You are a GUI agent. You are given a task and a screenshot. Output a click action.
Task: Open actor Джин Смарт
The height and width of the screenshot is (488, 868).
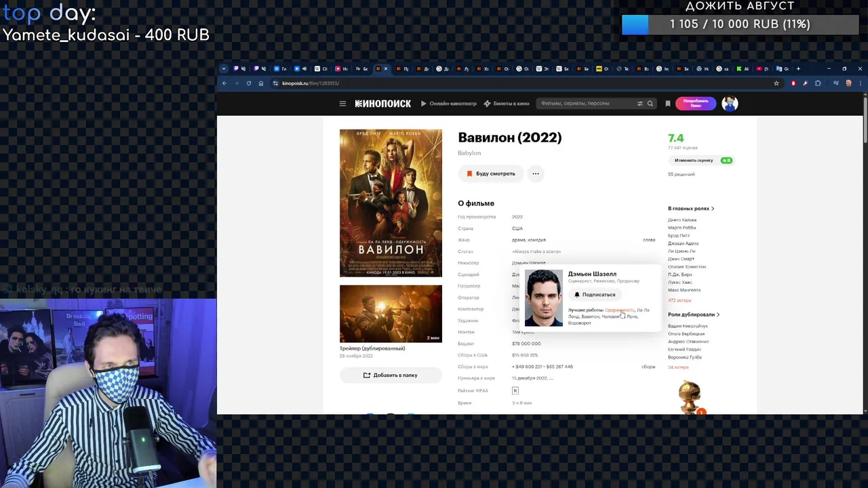tap(681, 259)
